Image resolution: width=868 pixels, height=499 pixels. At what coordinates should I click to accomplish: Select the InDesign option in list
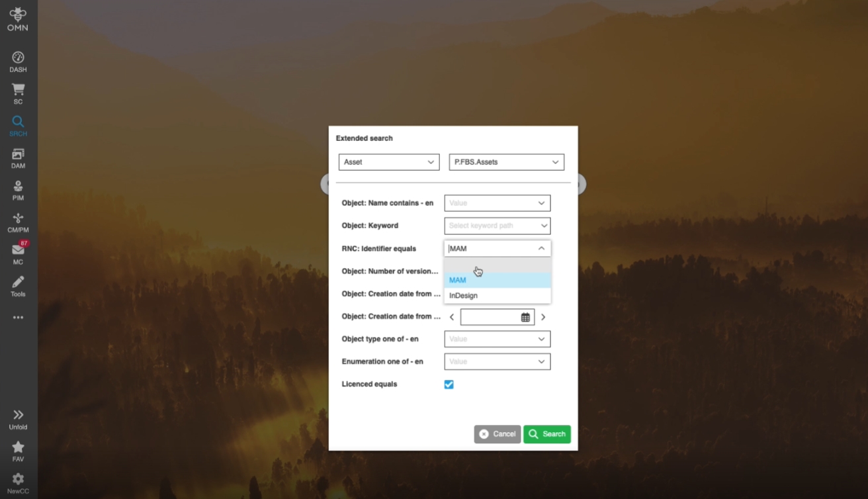[x=498, y=296]
